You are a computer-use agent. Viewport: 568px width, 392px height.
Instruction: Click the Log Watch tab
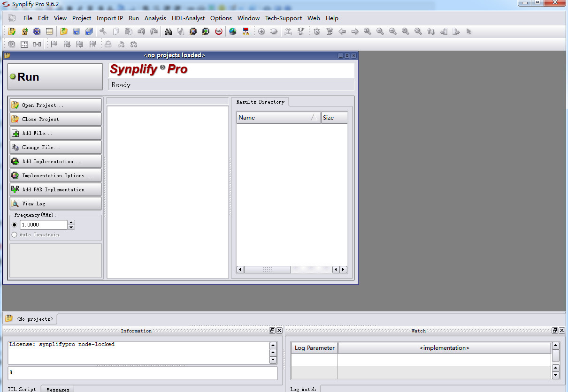303,389
